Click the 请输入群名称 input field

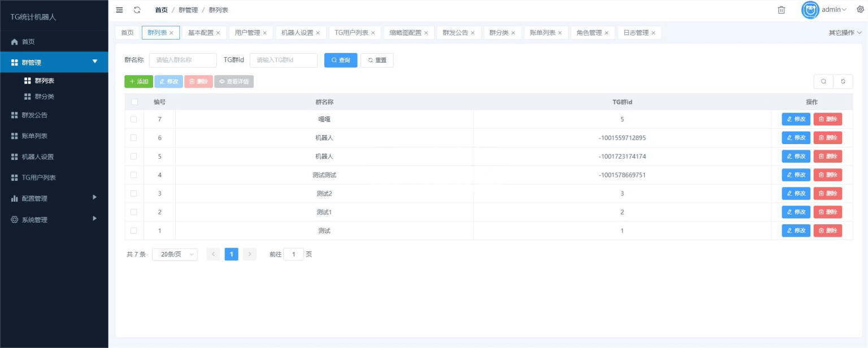(182, 60)
